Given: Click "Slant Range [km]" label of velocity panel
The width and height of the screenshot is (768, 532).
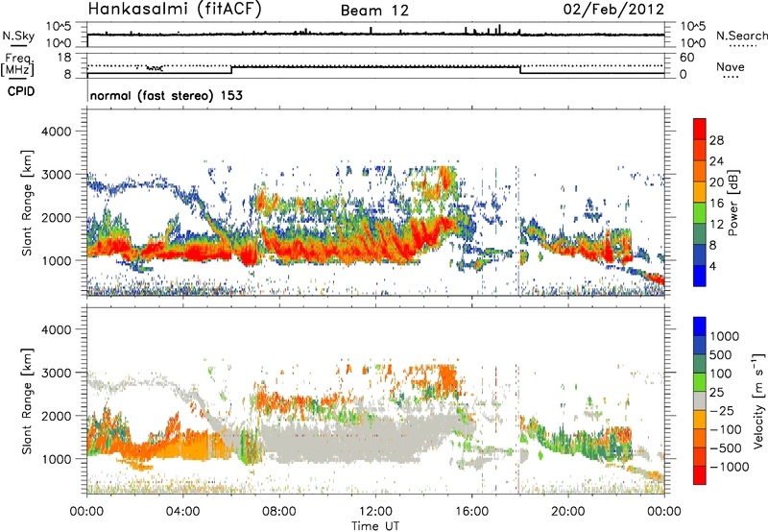Looking at the screenshot, I should tap(28, 401).
